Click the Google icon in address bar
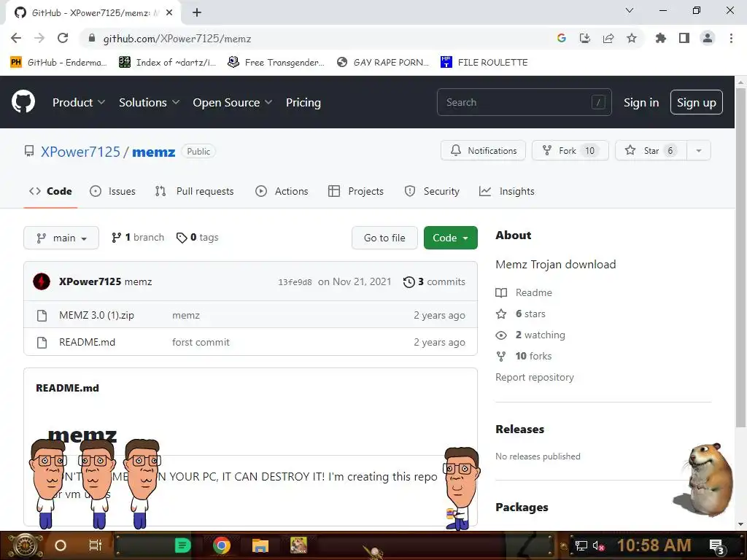 point(562,38)
